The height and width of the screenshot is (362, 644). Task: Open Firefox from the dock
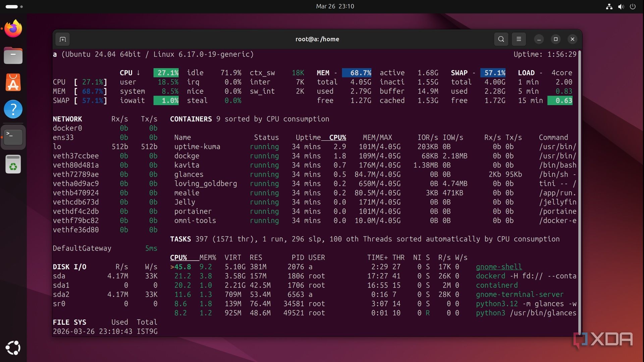pyautogui.click(x=13, y=28)
